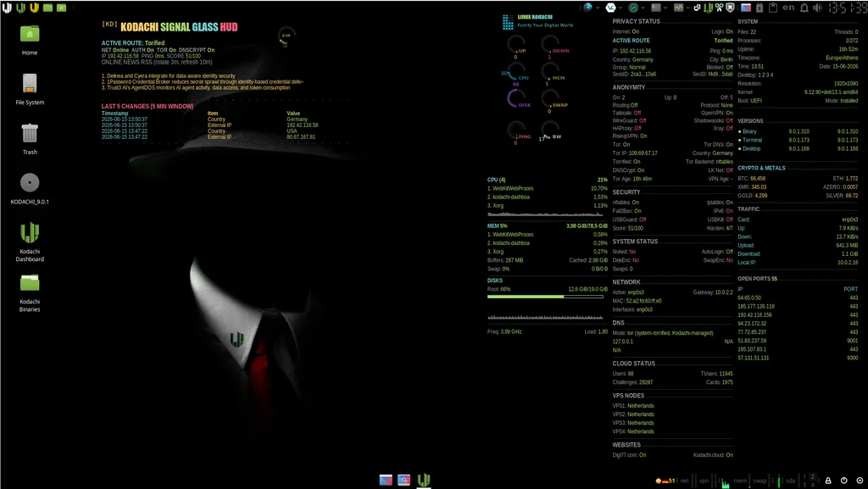Screen dimensions: 868x489
Task: Open the battery power indicator
Action: [x=759, y=8]
